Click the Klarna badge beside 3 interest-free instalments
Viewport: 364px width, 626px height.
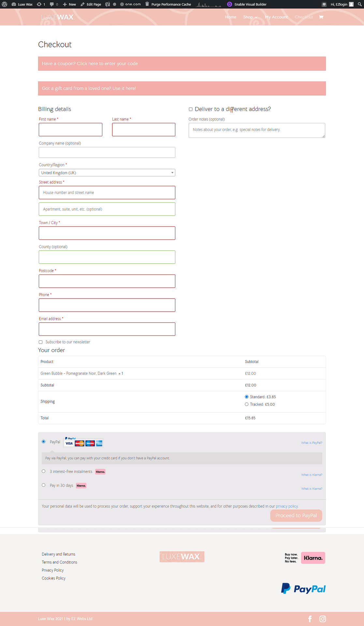point(100,472)
